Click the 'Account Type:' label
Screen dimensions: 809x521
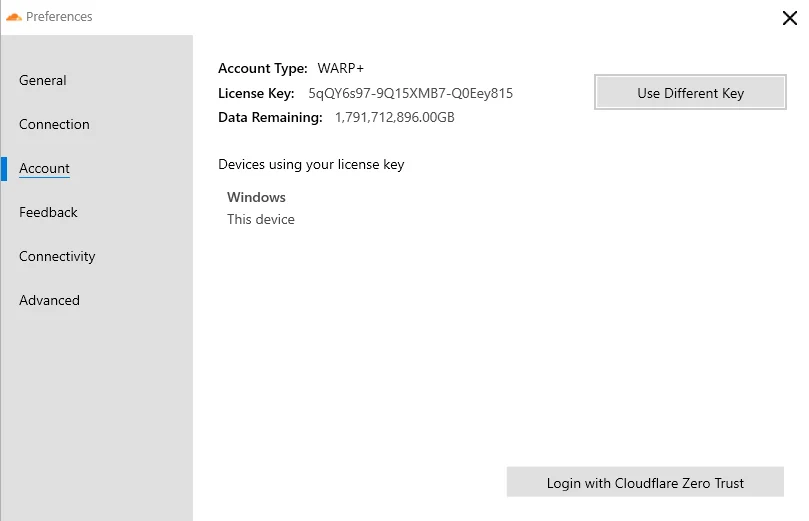point(263,68)
